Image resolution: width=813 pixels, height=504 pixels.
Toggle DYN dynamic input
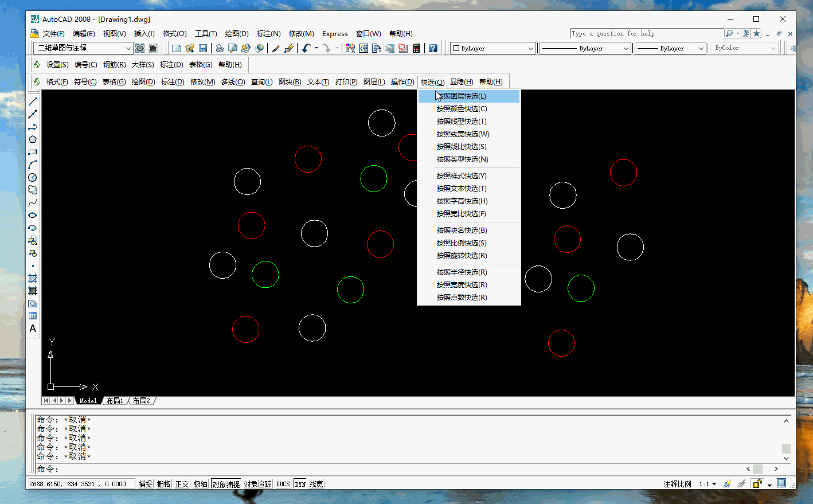click(x=300, y=484)
